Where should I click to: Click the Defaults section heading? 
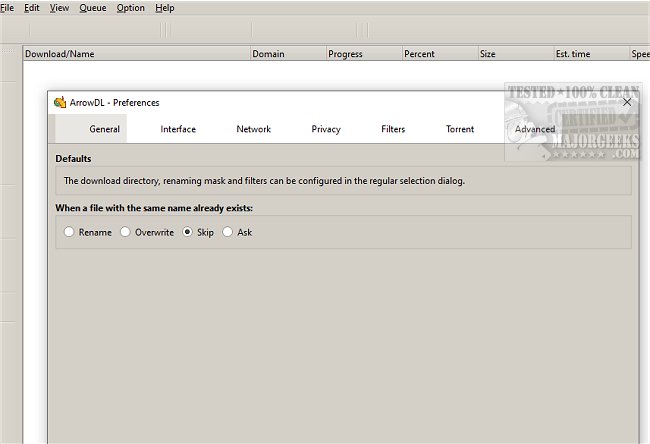73,158
